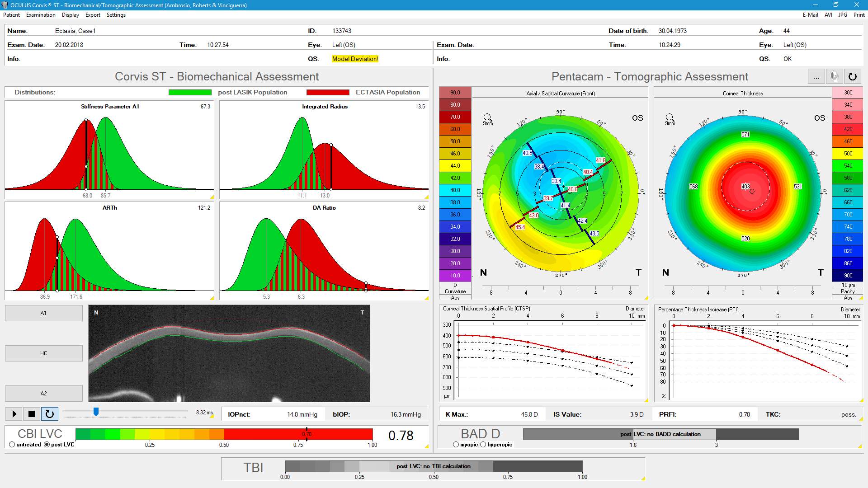This screenshot has width=868, height=488.
Task: Click 9mm magnifier on Corneal Thickness map
Action: point(670,119)
